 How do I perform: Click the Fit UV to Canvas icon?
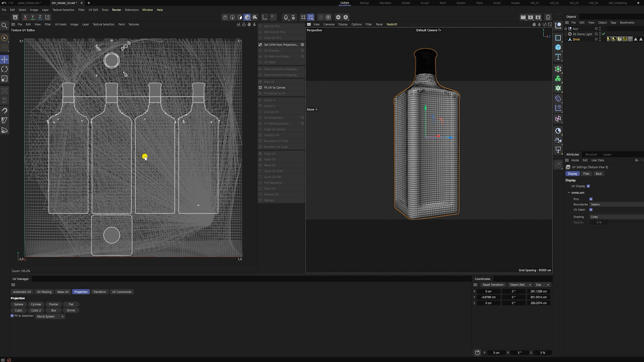[x=260, y=87]
